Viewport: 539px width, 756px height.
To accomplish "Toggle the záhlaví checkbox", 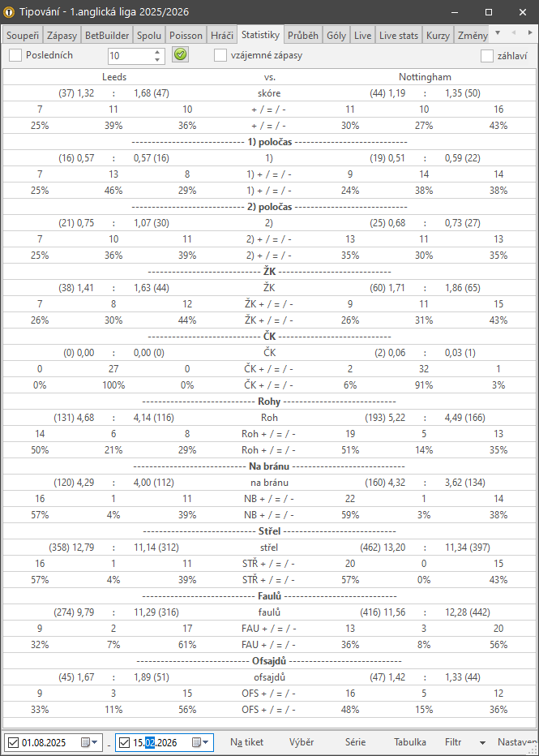I will pyautogui.click(x=487, y=56).
